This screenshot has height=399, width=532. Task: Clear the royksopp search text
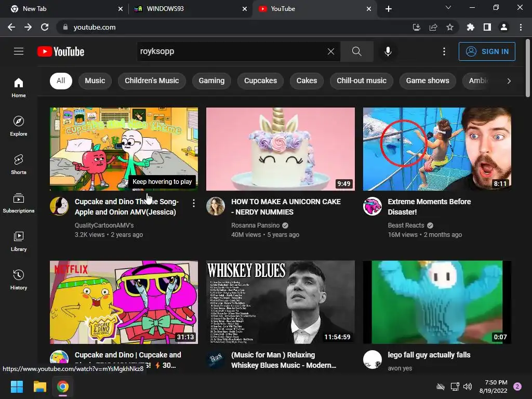click(x=331, y=51)
